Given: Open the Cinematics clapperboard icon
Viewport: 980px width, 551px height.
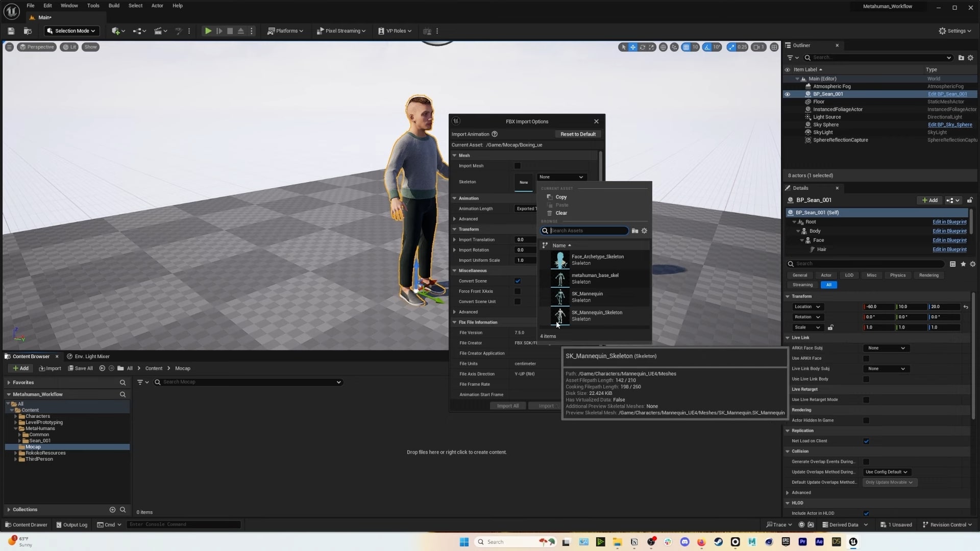Looking at the screenshot, I should click(159, 31).
